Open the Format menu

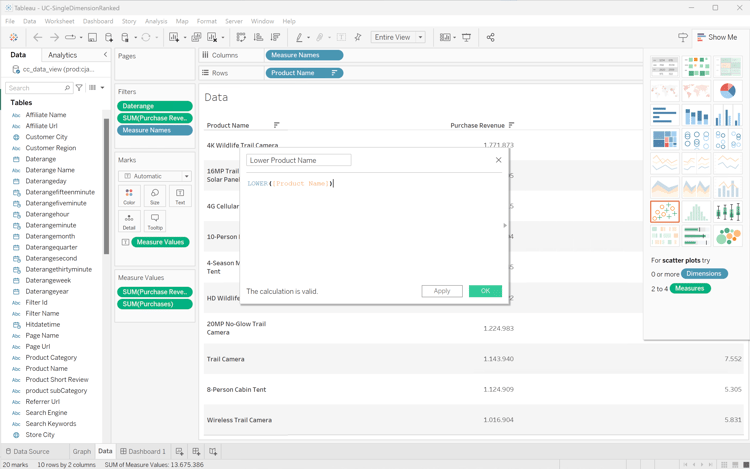point(207,21)
